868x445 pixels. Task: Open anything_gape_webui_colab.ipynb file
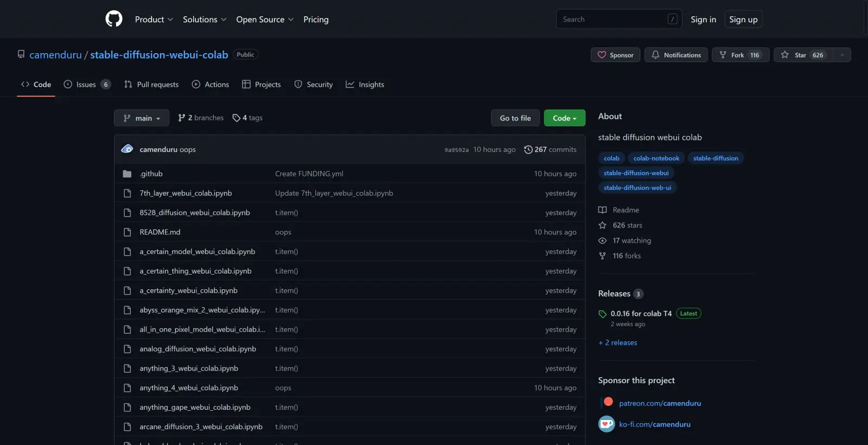[x=195, y=408]
